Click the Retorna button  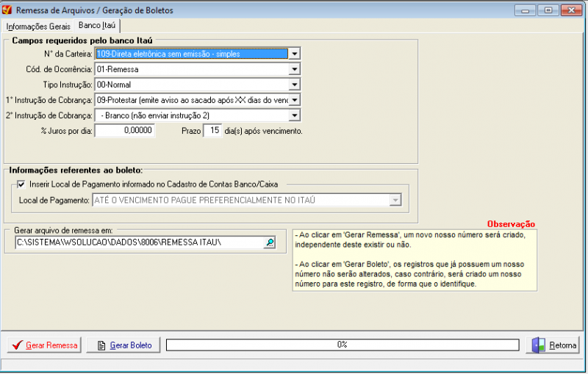tap(553, 345)
